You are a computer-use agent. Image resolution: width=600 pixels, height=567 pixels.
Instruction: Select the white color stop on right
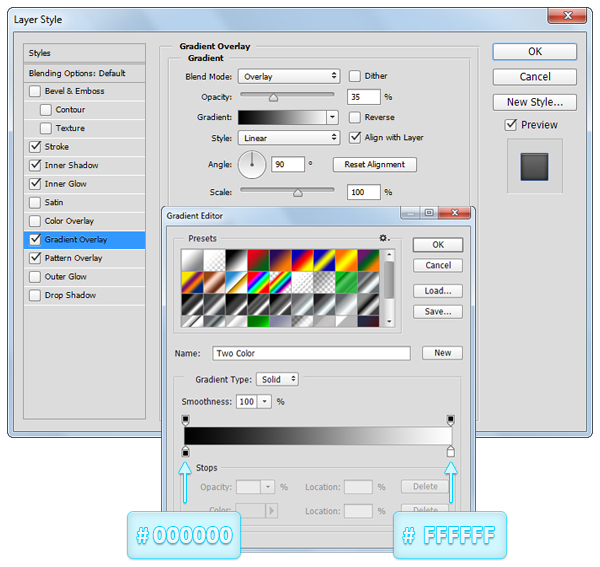[450, 453]
